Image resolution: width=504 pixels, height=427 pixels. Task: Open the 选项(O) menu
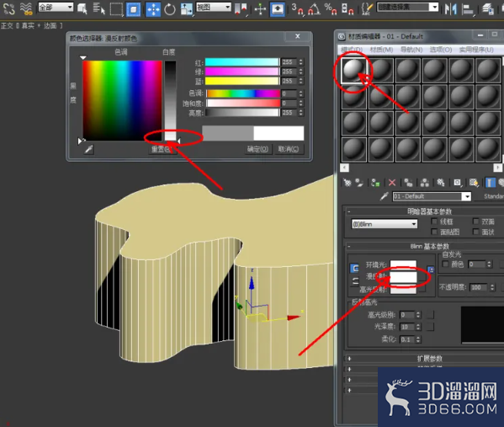coord(441,50)
